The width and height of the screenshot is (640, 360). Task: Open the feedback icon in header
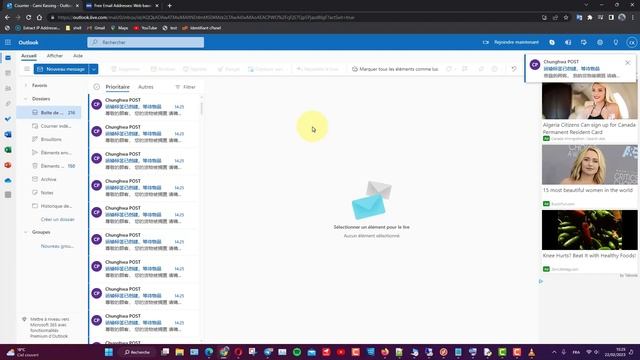584,42
